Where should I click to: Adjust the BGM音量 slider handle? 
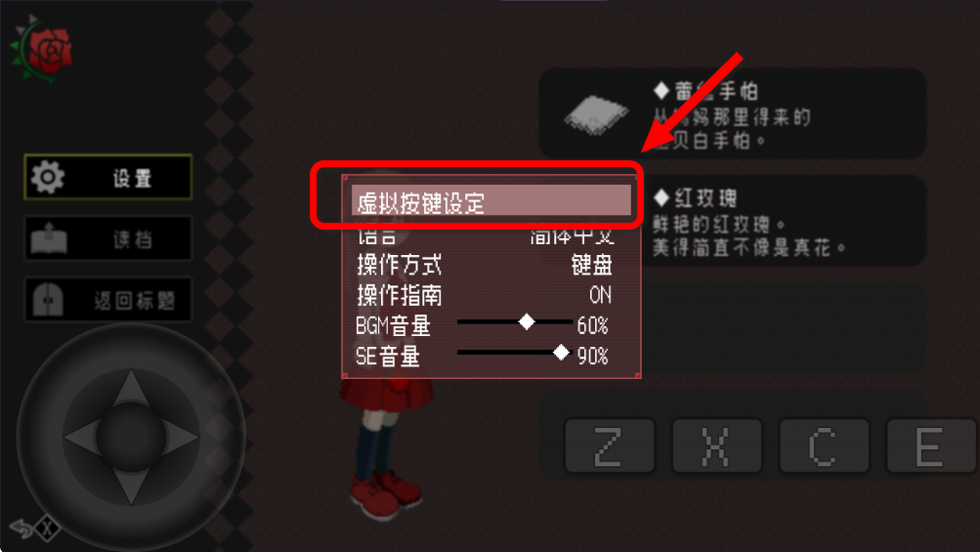(x=527, y=322)
